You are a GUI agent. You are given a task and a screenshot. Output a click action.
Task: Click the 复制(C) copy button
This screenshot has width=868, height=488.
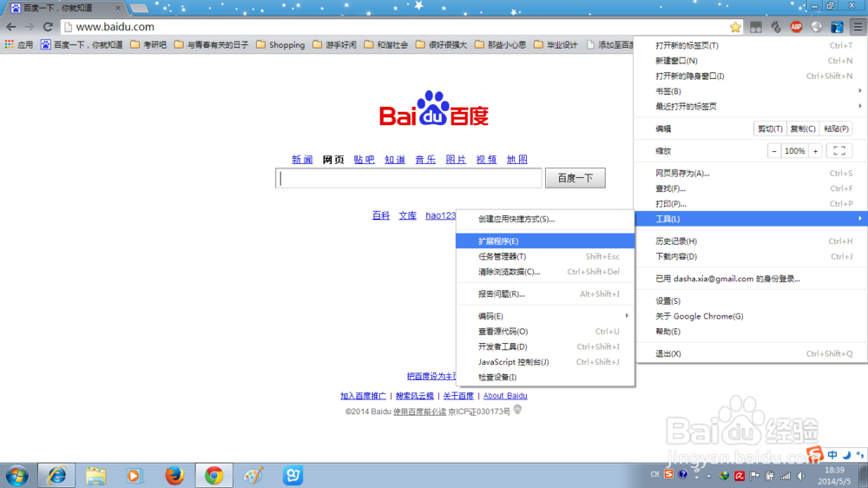click(x=803, y=129)
